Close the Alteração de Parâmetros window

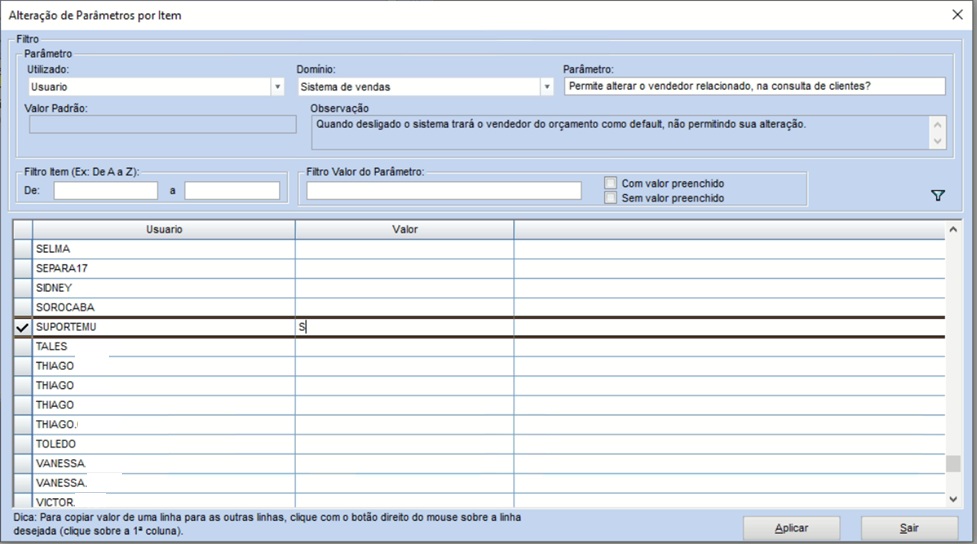957,15
